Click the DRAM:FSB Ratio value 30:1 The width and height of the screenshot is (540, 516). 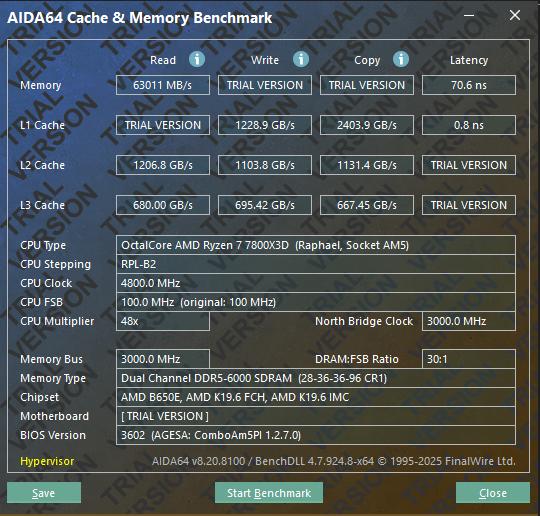click(469, 359)
